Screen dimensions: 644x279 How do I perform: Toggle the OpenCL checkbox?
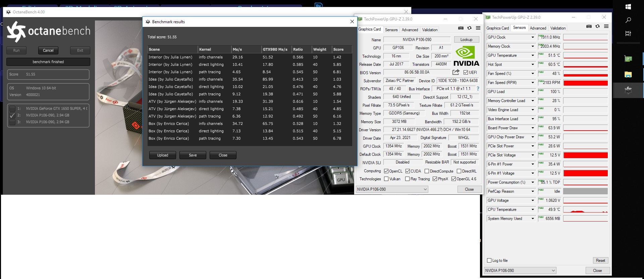pos(386,171)
